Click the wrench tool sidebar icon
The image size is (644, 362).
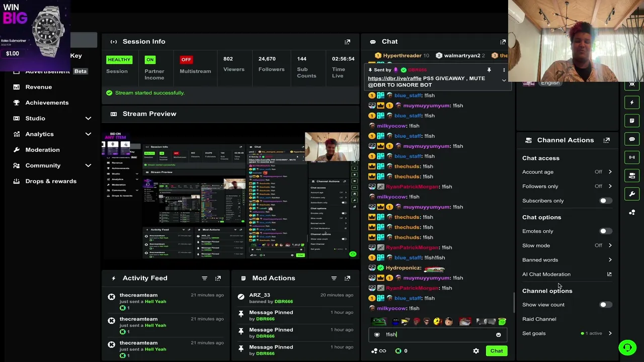coord(632,194)
